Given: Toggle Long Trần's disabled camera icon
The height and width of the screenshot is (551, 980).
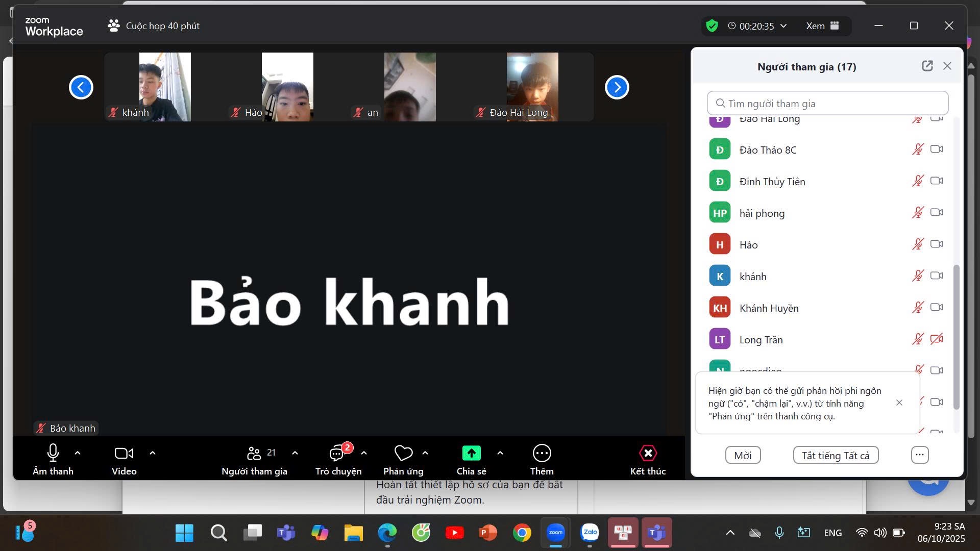Looking at the screenshot, I should click(x=936, y=339).
